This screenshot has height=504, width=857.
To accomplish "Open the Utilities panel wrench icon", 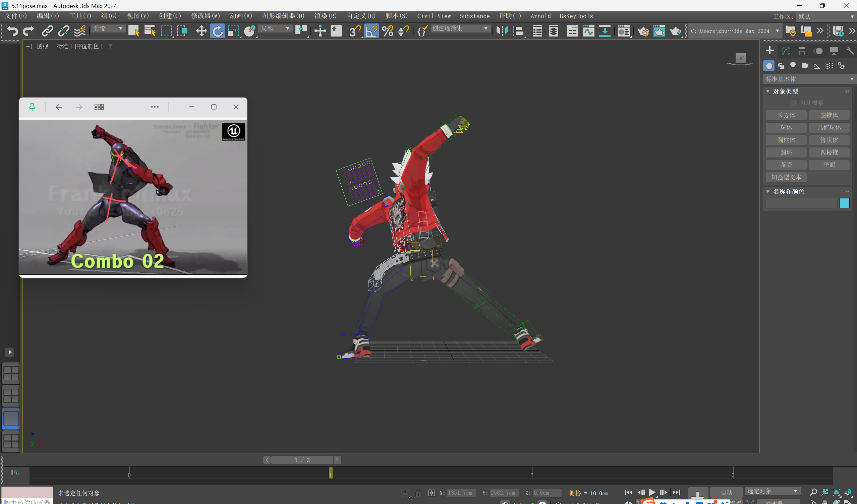I will point(850,51).
